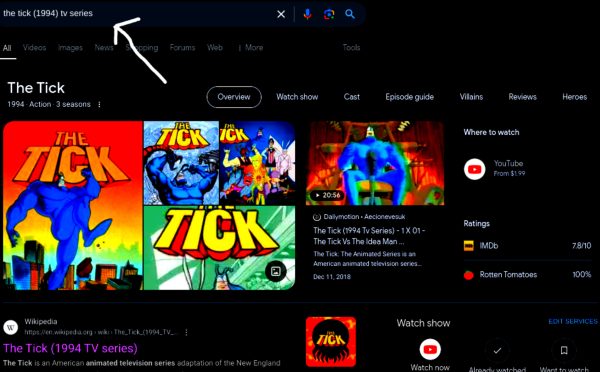Open the Rotten Tomatoes 100% rating link
This screenshot has width=600, height=372.
(x=527, y=275)
